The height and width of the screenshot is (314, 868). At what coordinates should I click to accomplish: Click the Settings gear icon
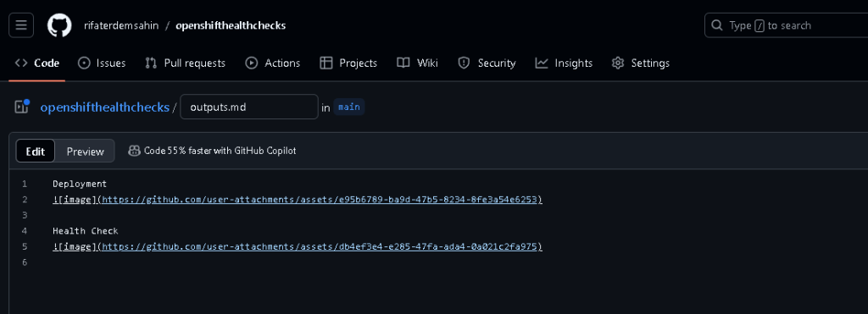(x=618, y=63)
